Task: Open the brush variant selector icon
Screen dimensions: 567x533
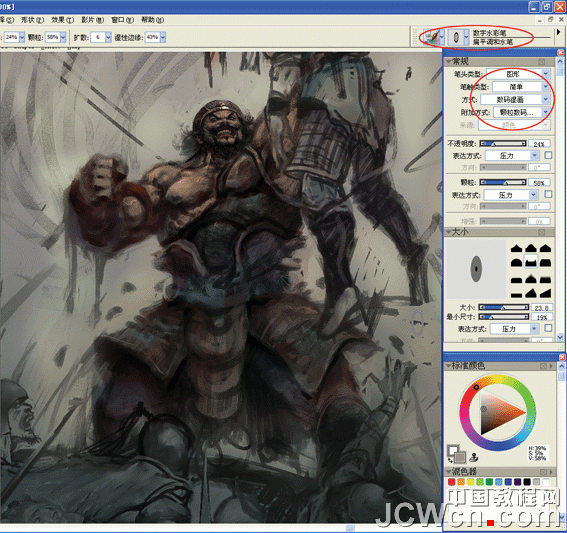Action: tap(458, 37)
